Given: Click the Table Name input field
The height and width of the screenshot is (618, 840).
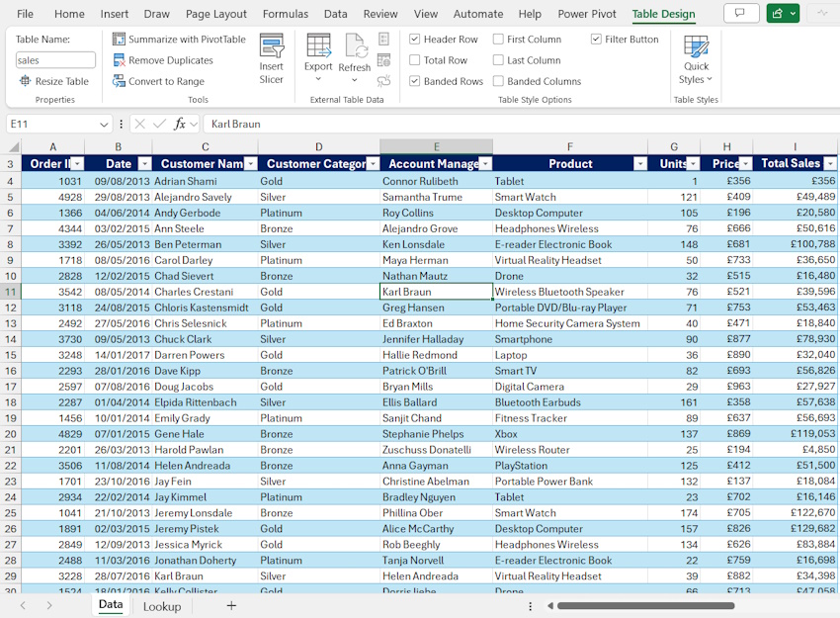Looking at the screenshot, I should point(56,60).
